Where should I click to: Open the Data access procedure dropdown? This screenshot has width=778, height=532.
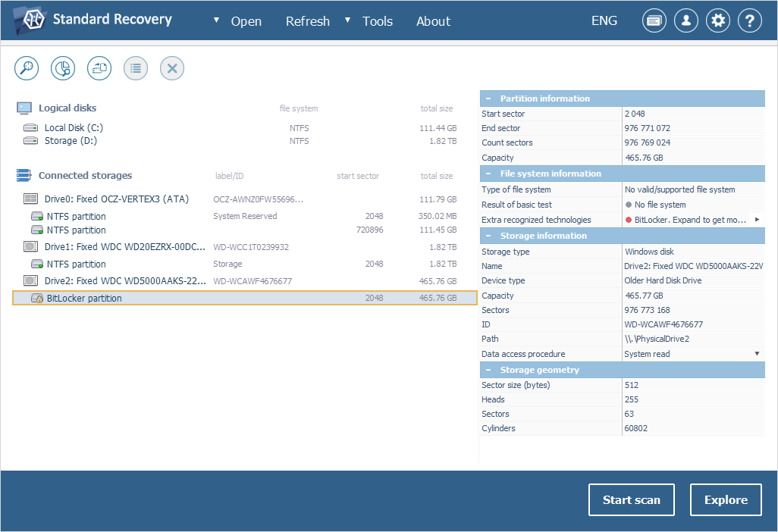tap(756, 354)
